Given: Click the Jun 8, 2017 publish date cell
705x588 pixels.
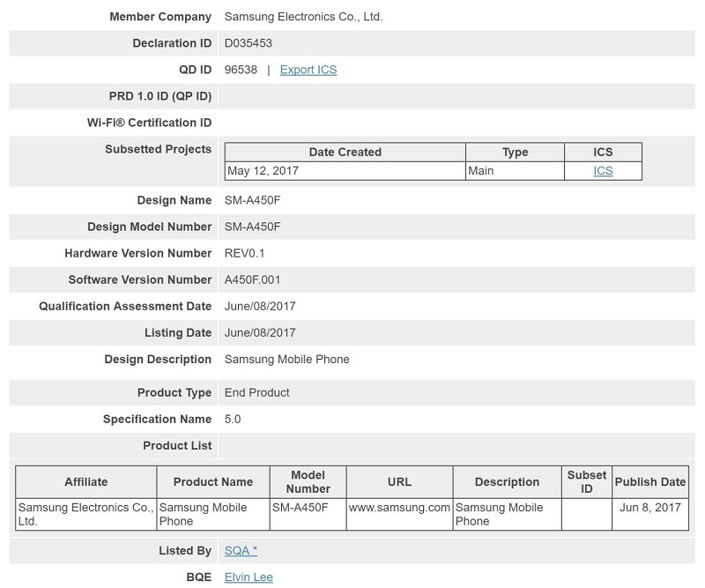Looking at the screenshot, I should 650,514.
